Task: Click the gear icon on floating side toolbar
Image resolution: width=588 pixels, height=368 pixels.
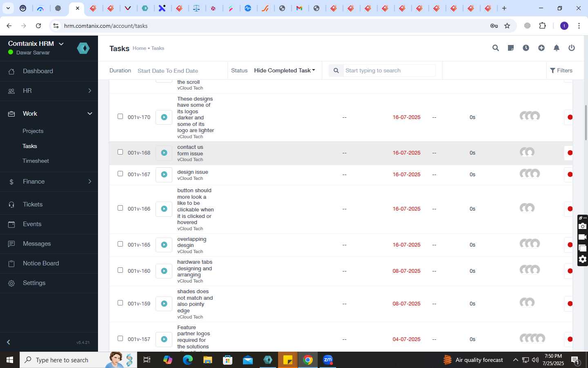Action: (x=583, y=259)
